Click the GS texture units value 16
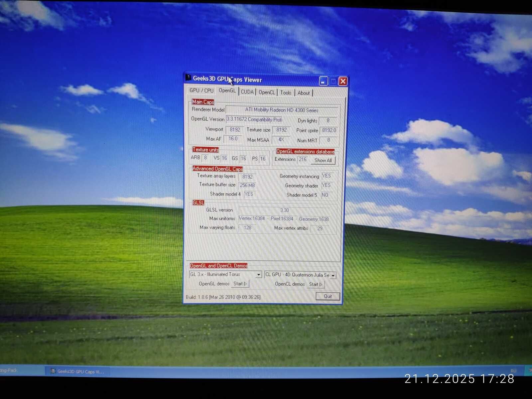Viewport: 532px width, 399px height. pos(243,158)
